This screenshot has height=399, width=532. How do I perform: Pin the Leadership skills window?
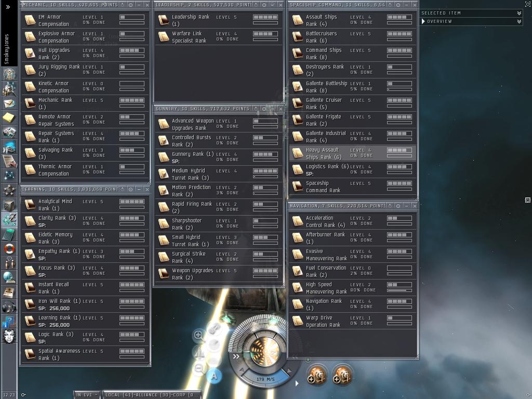[x=256, y=5]
